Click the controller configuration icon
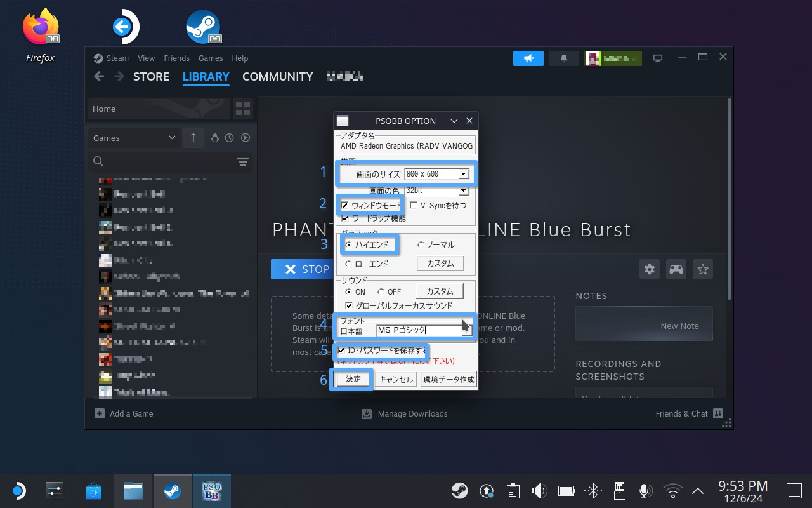 (x=676, y=269)
